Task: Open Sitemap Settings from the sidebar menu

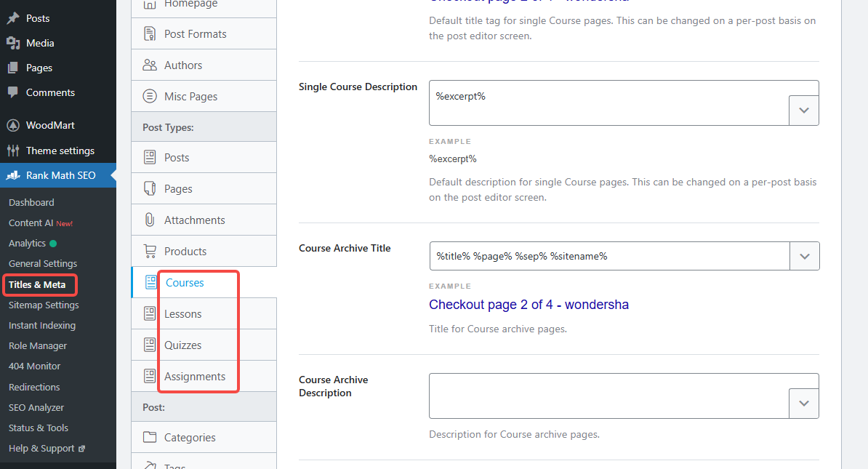Action: tap(42, 305)
